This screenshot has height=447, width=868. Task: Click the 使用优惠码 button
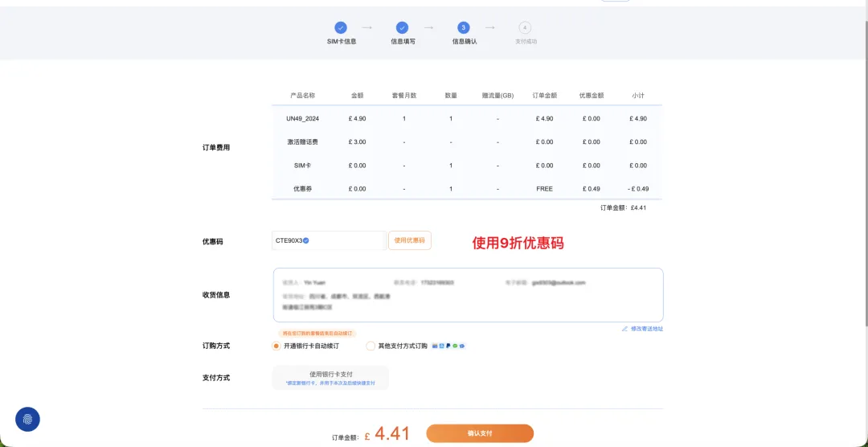pos(410,240)
